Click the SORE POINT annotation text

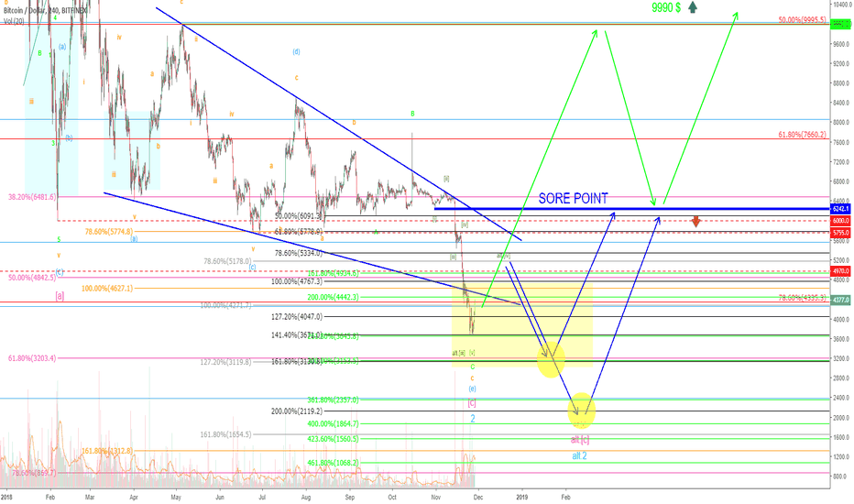(x=573, y=198)
